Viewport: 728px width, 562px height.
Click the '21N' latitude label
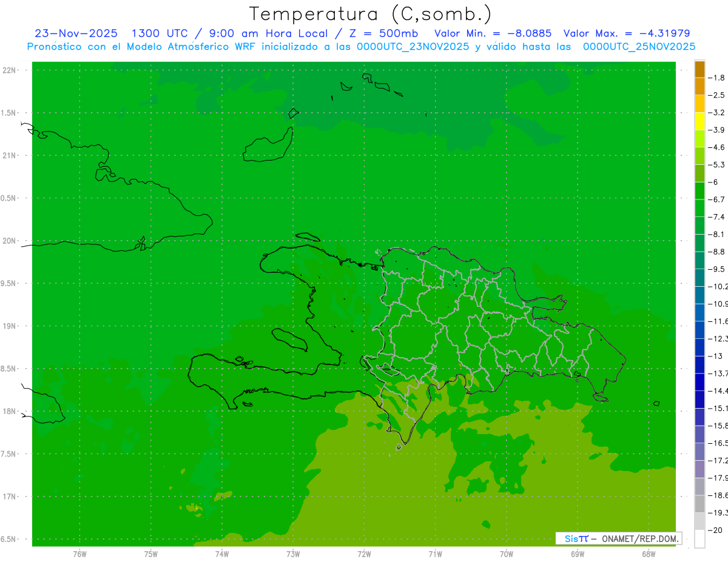pos(10,155)
